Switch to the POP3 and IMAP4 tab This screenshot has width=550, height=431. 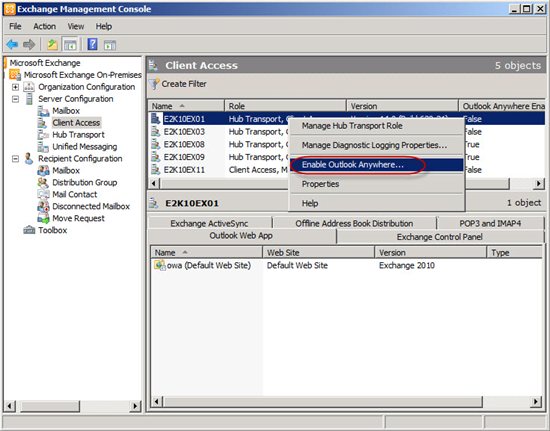pos(490,223)
